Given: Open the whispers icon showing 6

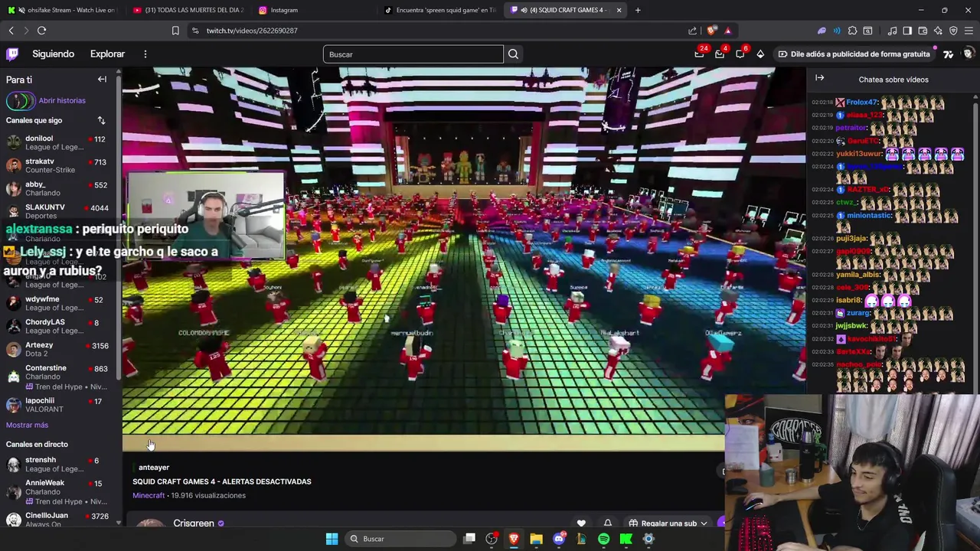Looking at the screenshot, I should point(740,54).
